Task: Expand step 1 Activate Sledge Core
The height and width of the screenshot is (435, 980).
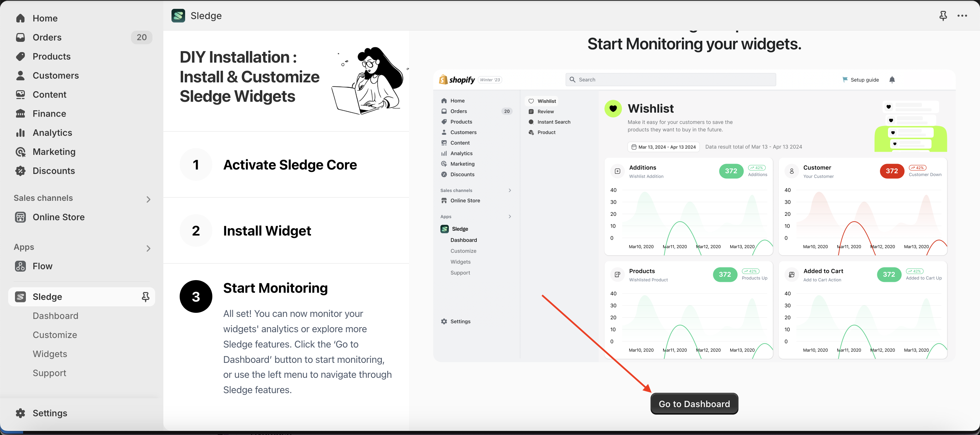Action: coord(290,165)
